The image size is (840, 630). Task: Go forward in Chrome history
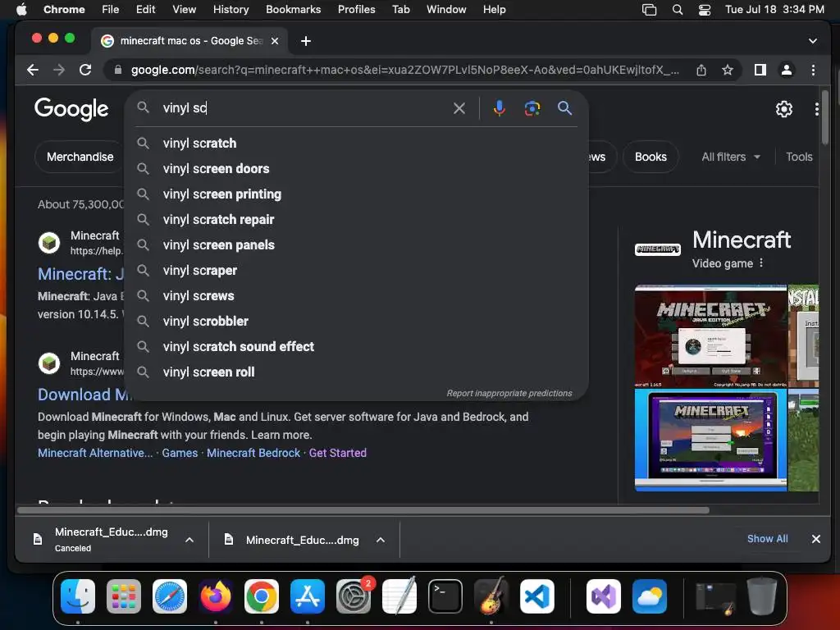pos(59,70)
